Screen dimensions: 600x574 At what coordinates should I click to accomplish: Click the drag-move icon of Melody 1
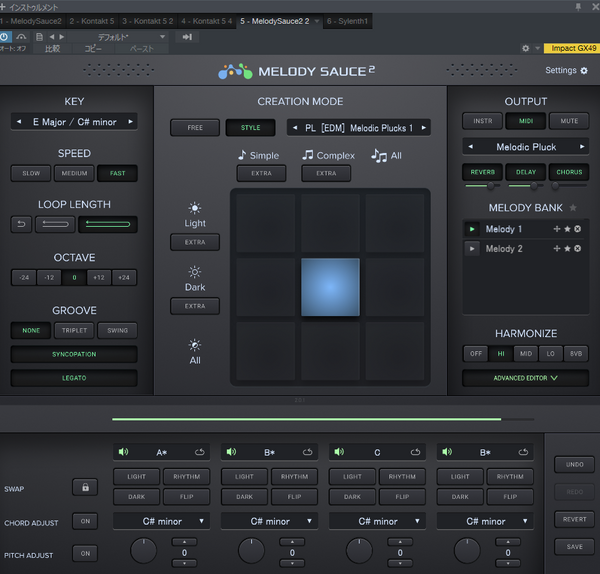tap(557, 229)
